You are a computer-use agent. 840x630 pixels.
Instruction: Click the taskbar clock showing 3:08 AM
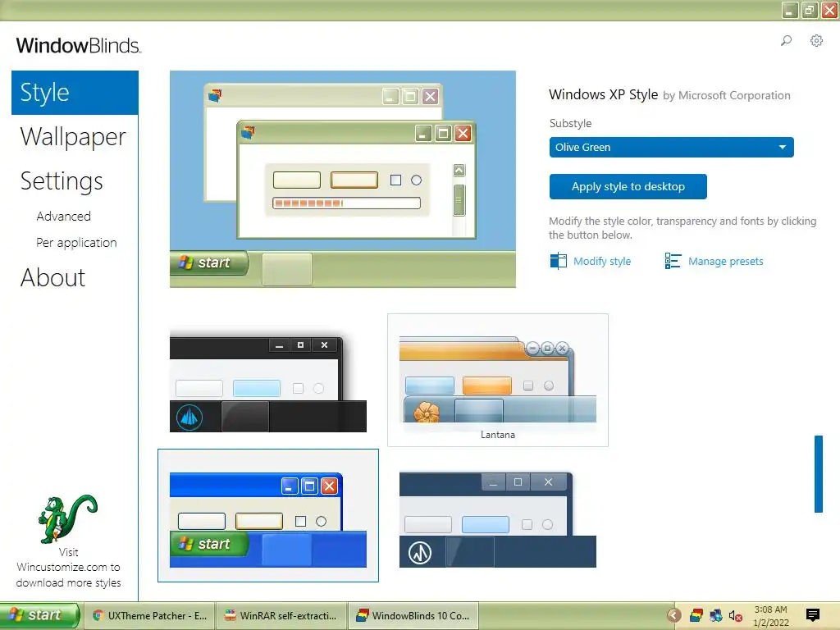click(771, 616)
